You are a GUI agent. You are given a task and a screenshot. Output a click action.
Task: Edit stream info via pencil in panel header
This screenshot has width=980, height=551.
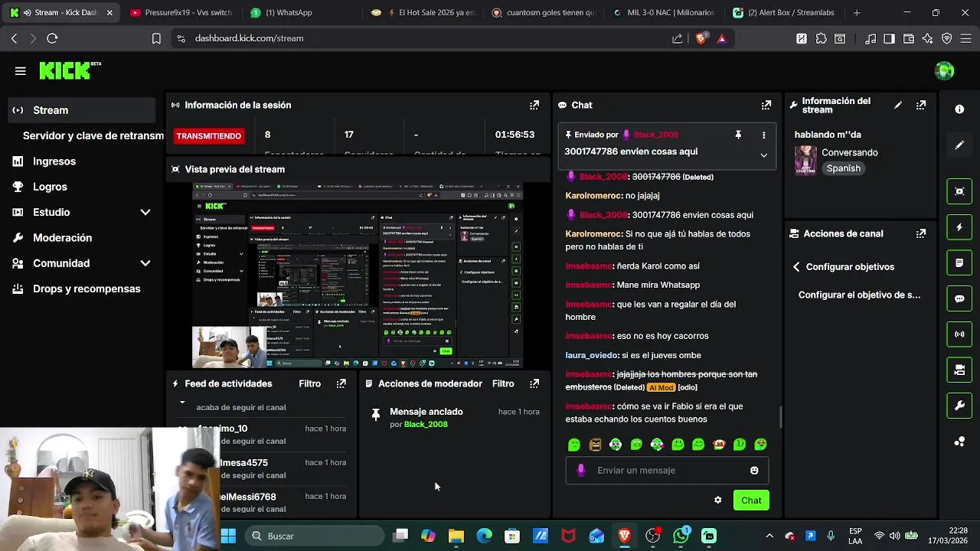click(898, 105)
